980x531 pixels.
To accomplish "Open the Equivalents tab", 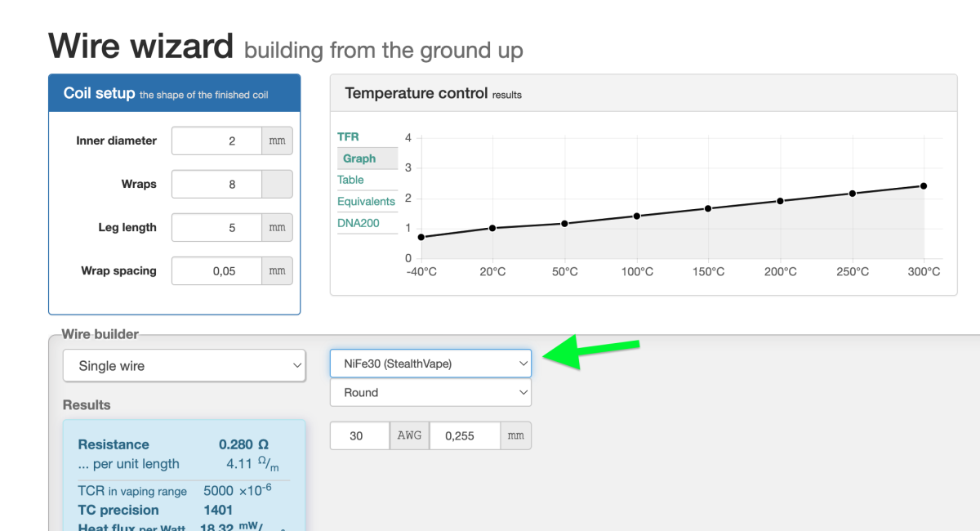I will pos(366,201).
